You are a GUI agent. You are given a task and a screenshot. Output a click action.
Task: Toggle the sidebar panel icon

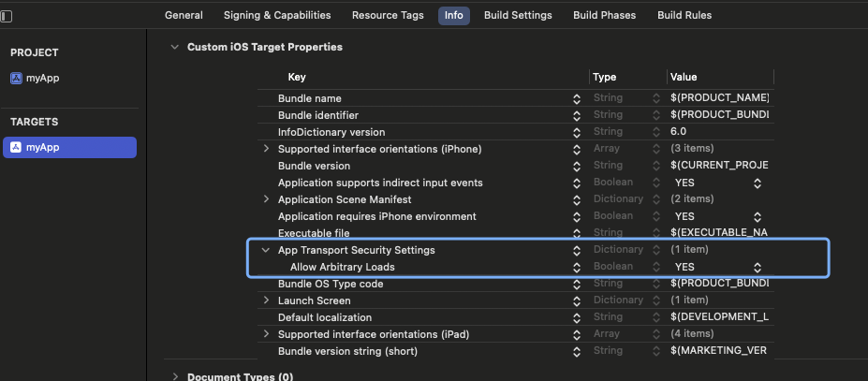(x=7, y=16)
